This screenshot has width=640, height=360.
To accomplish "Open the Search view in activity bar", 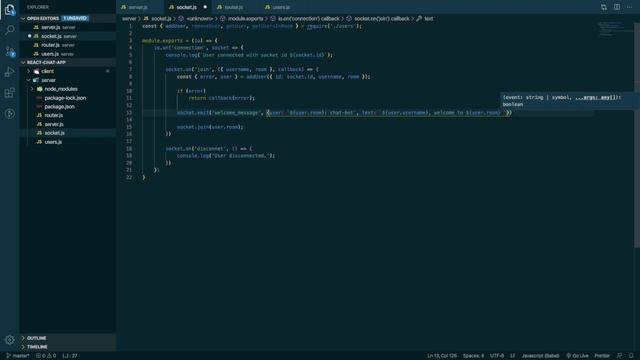I will (x=10, y=30).
